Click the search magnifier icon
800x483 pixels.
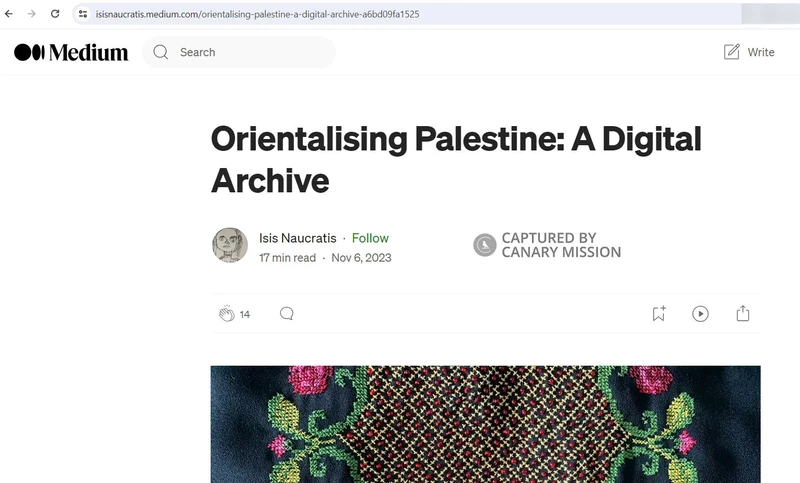click(162, 52)
